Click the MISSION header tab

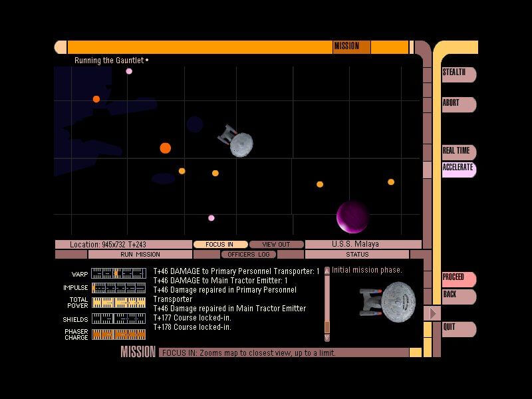(351, 47)
